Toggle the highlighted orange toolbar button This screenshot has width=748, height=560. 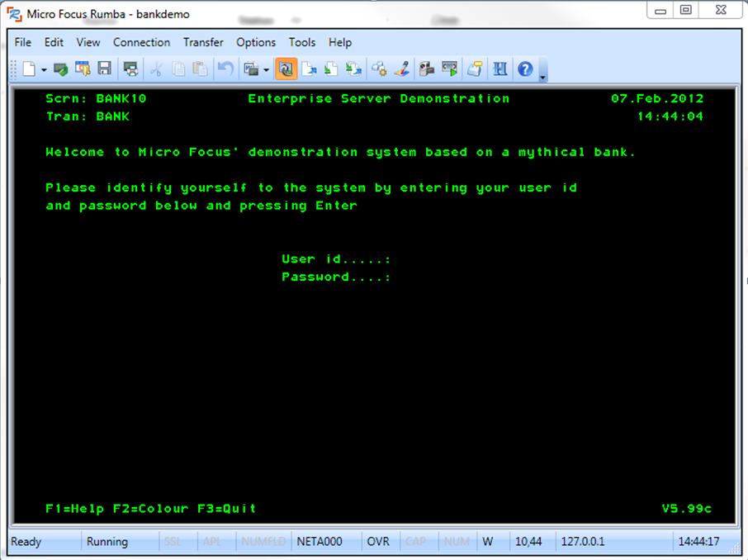click(286, 69)
